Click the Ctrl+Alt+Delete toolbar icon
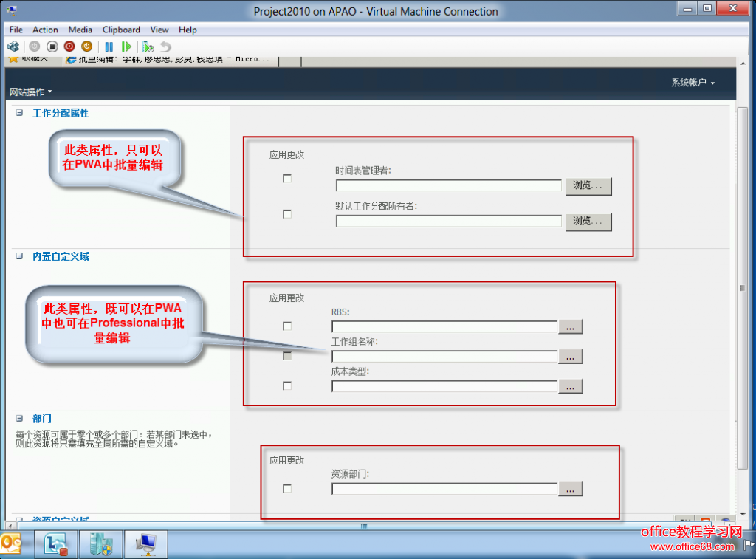 pyautogui.click(x=13, y=47)
